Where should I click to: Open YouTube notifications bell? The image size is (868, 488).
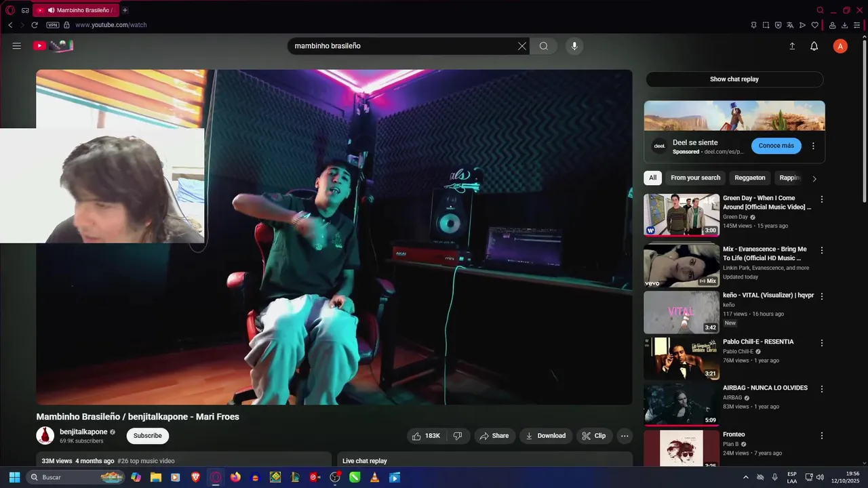[x=814, y=46]
